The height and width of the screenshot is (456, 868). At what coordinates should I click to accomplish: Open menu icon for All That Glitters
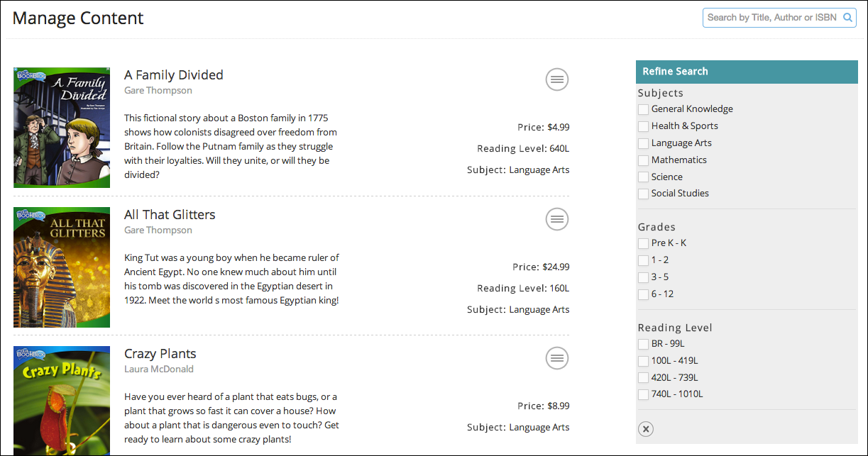pos(557,219)
